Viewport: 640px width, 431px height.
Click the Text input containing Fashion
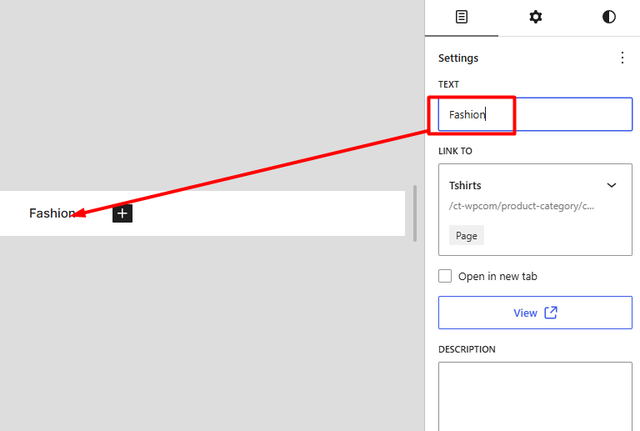pos(535,114)
